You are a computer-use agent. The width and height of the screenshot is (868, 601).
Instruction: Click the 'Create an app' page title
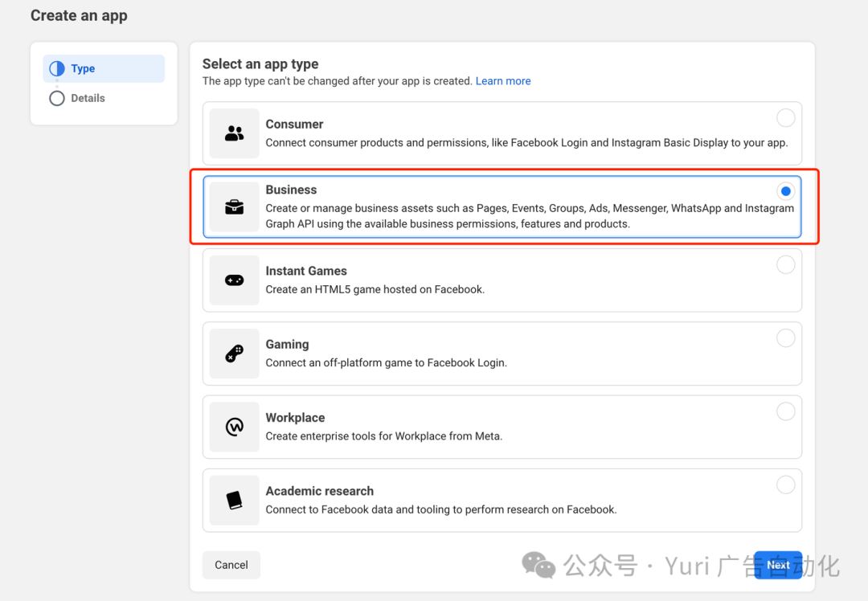pos(79,15)
